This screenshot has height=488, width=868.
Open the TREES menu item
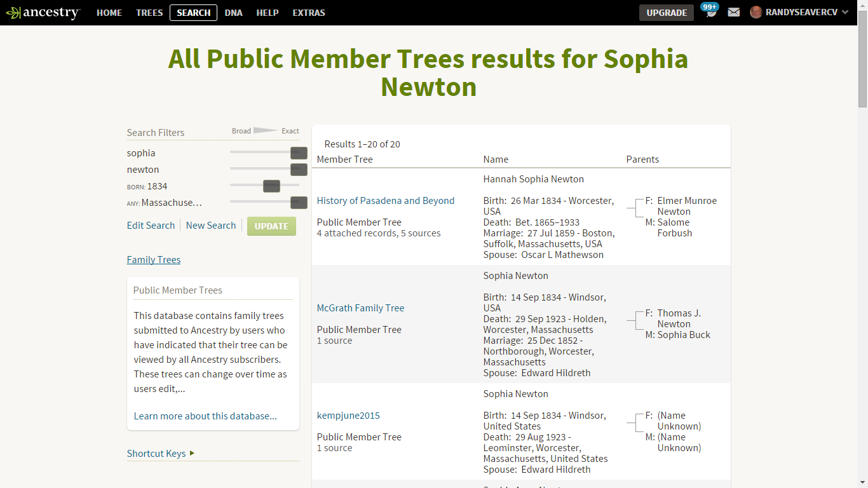tap(149, 12)
